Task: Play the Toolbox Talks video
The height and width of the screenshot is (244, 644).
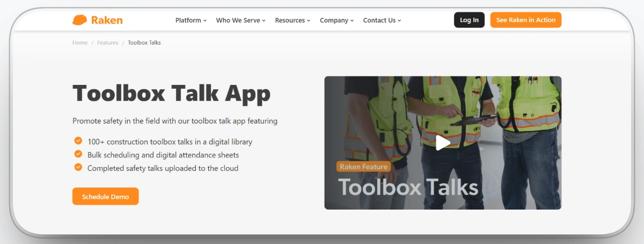Action: [443, 142]
